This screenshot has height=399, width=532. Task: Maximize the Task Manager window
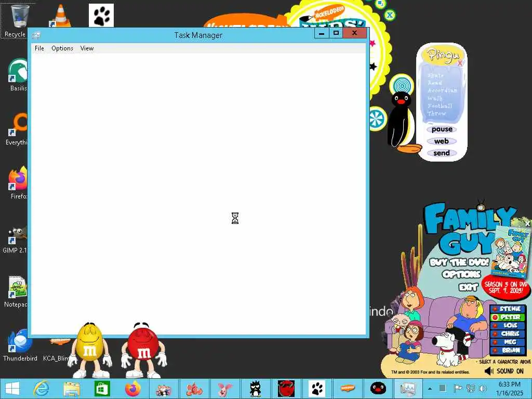tap(336, 33)
